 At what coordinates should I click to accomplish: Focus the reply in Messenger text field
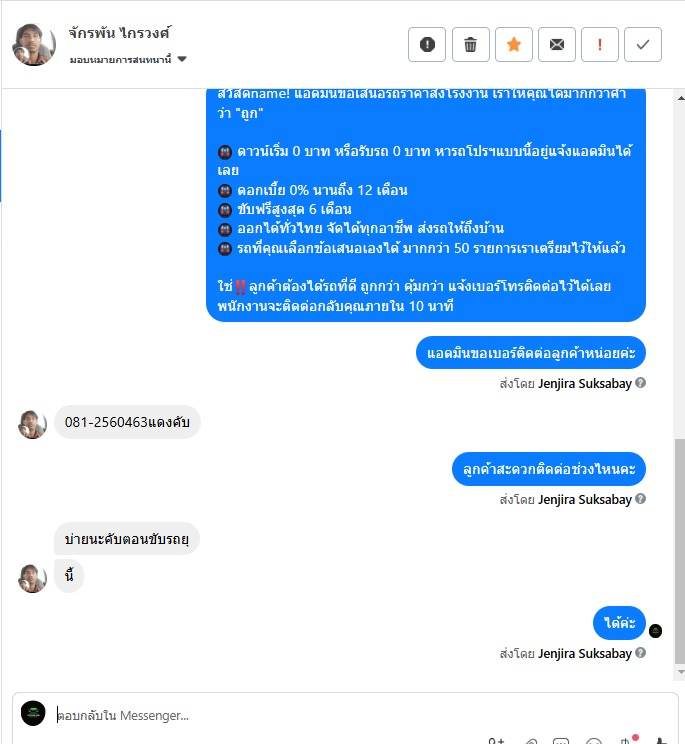361,715
